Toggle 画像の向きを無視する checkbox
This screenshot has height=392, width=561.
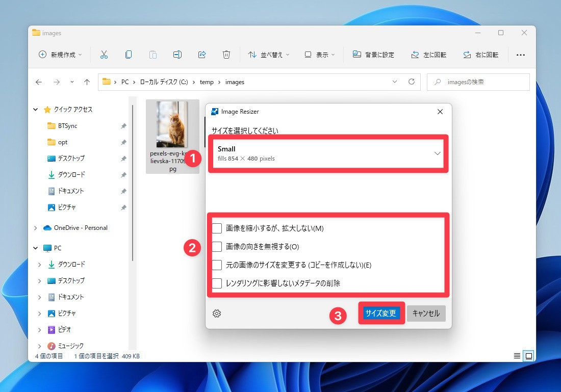click(217, 247)
